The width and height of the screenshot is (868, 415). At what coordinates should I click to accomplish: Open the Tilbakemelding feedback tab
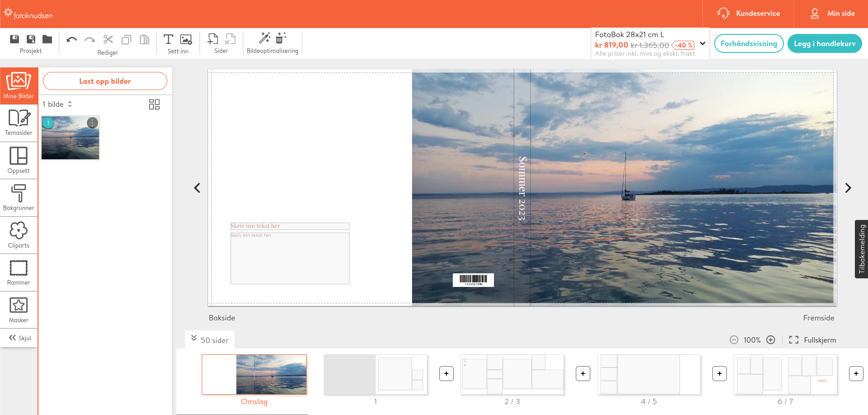tap(861, 249)
